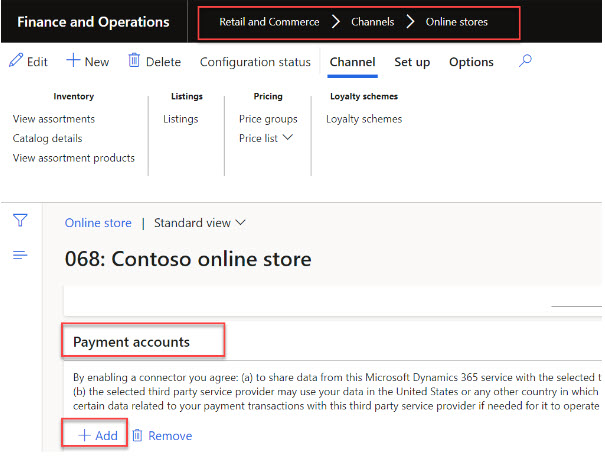Open the Set up tab

click(x=412, y=62)
